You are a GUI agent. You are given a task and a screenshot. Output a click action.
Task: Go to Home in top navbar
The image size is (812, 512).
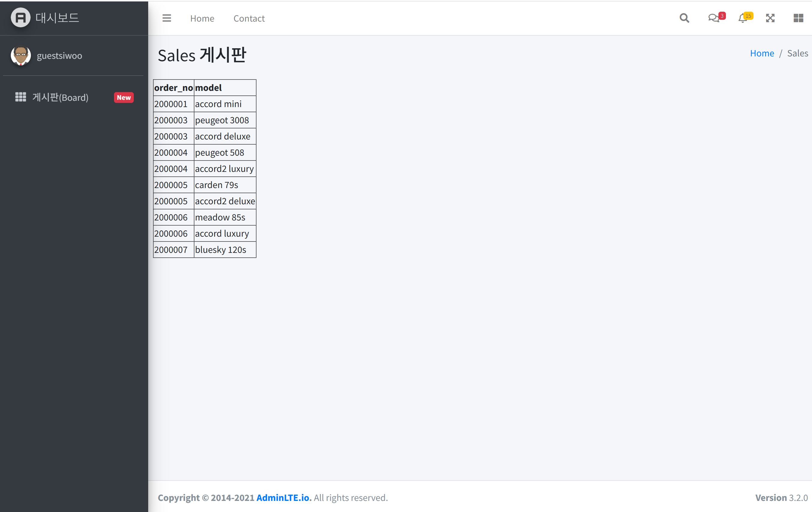202,19
